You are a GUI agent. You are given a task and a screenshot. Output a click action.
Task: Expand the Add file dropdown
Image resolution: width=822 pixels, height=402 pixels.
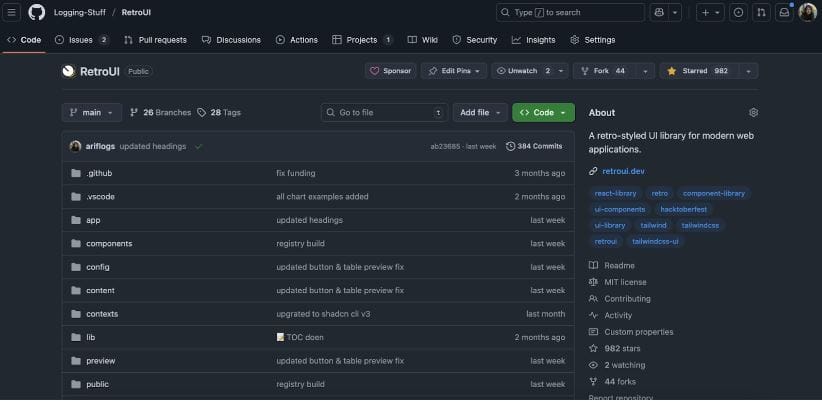pos(480,113)
